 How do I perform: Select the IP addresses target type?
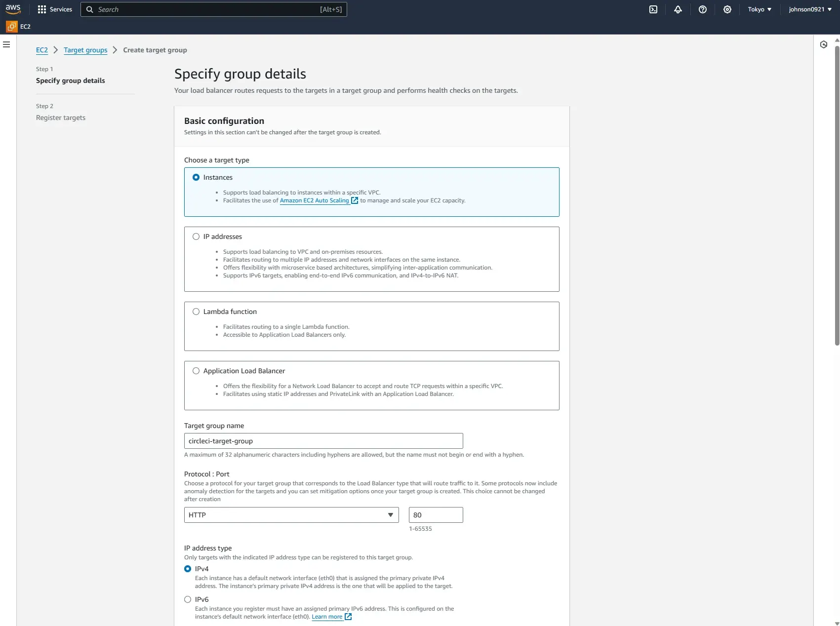coord(196,236)
